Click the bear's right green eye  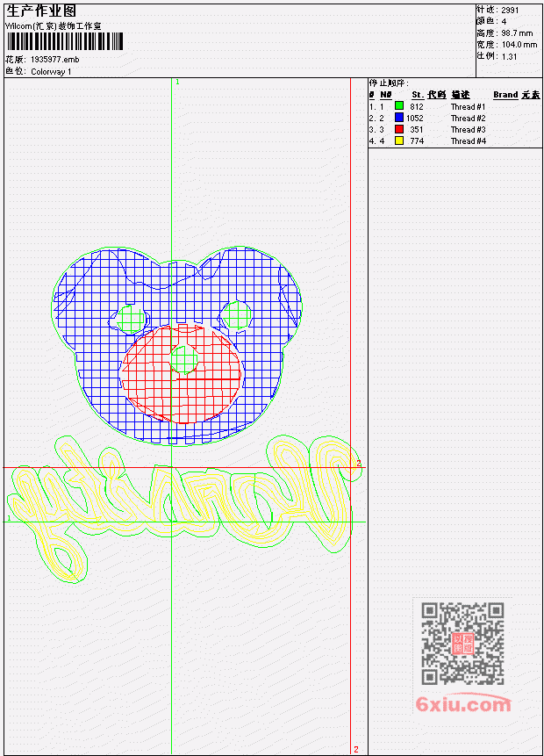click(x=236, y=315)
